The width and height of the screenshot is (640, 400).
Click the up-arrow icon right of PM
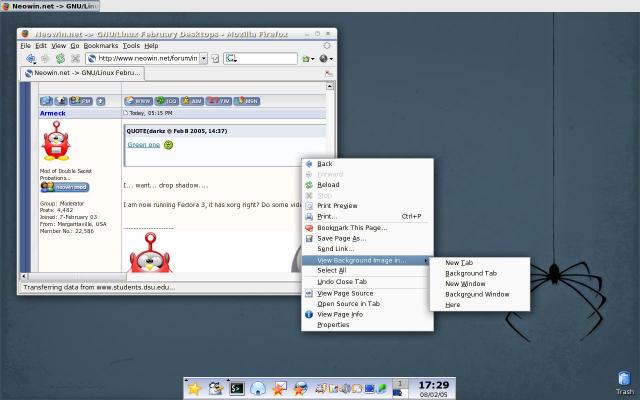click(x=100, y=101)
